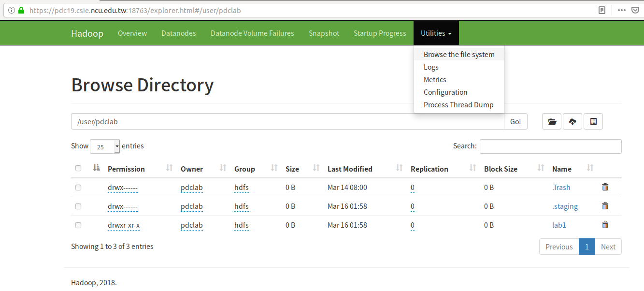Go to the Next page of entries
This screenshot has width=644, height=291.
click(x=608, y=247)
